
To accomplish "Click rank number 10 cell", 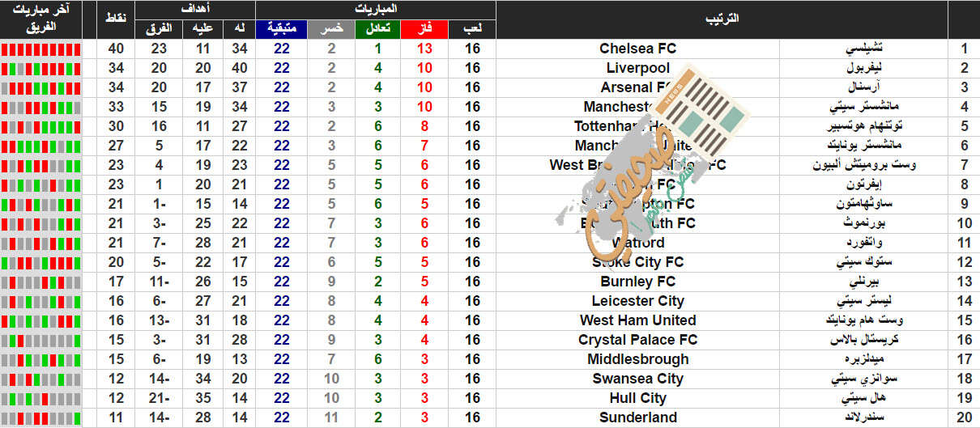I will [964, 223].
